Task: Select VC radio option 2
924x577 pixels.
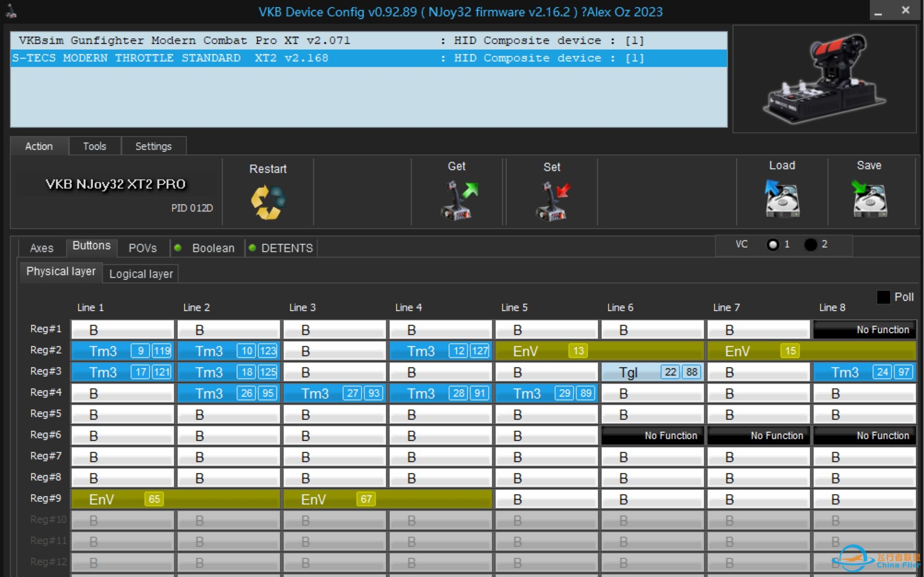Action: [x=811, y=245]
